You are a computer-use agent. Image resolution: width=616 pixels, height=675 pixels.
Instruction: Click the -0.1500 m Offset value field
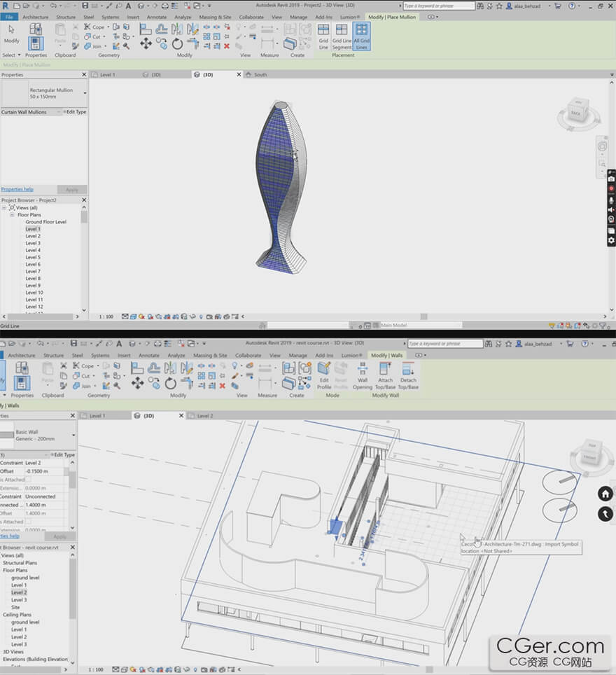click(45, 471)
